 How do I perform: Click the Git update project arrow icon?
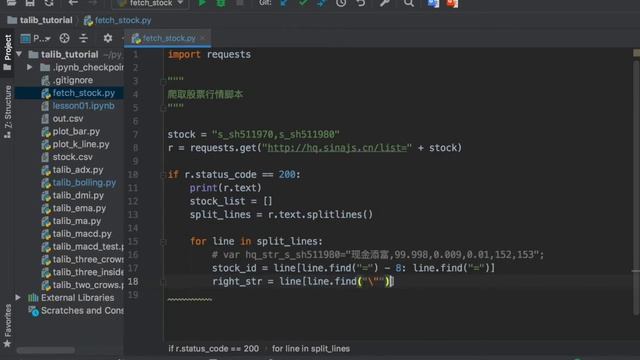point(284,3)
